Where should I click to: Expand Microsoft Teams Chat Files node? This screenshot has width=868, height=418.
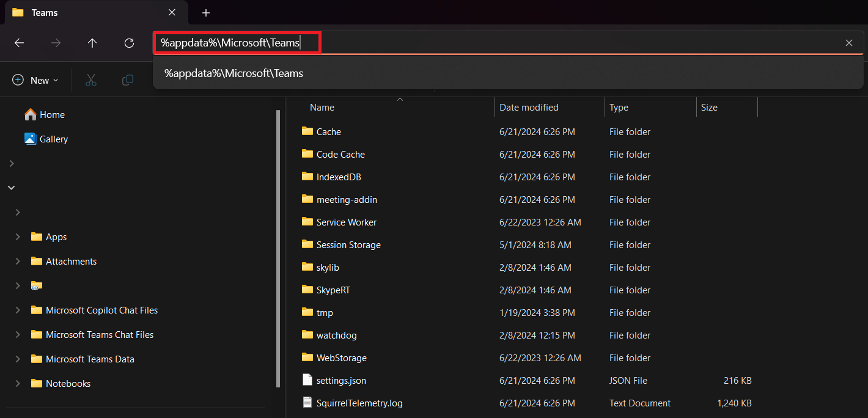(18, 335)
